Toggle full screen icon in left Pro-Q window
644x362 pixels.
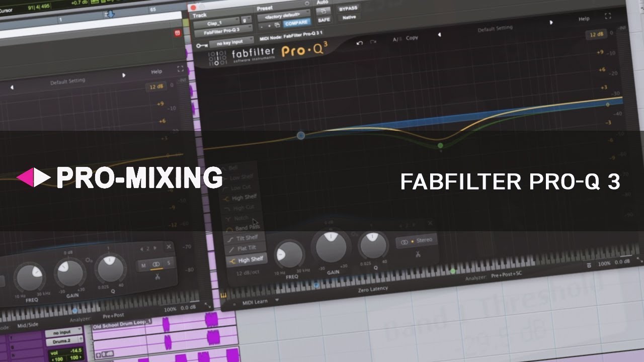(x=181, y=69)
